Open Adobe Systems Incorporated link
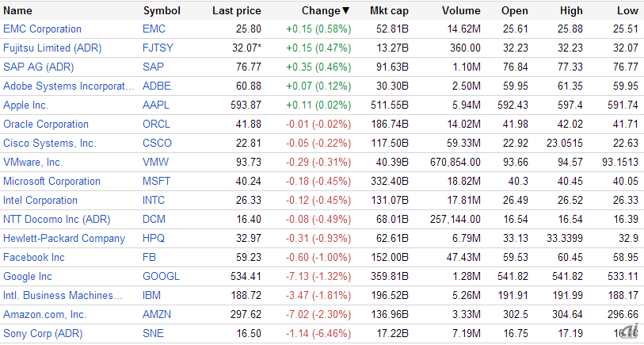644x345 pixels. pos(63,86)
